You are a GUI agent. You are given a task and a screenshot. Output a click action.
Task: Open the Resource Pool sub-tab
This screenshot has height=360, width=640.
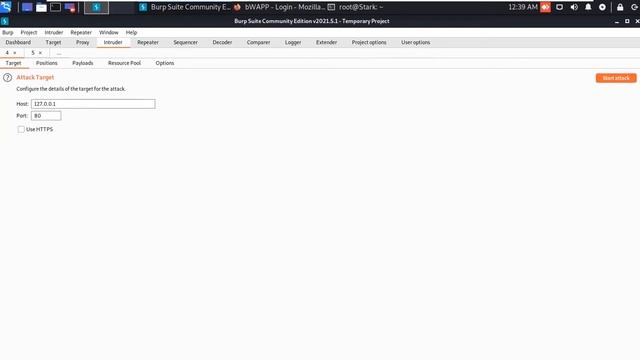(124, 63)
